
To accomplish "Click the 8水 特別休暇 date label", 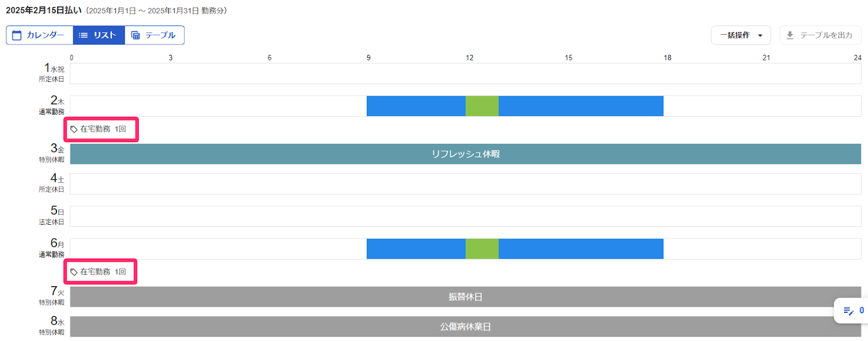I will 52,326.
